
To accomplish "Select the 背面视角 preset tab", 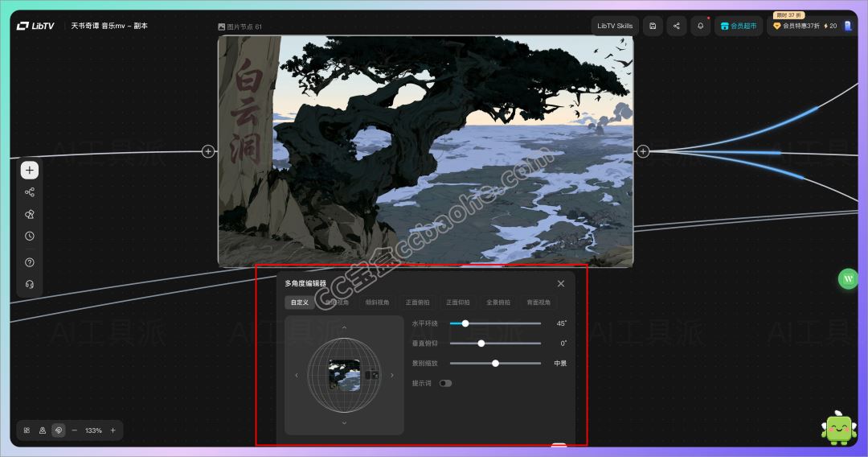I will [x=538, y=303].
